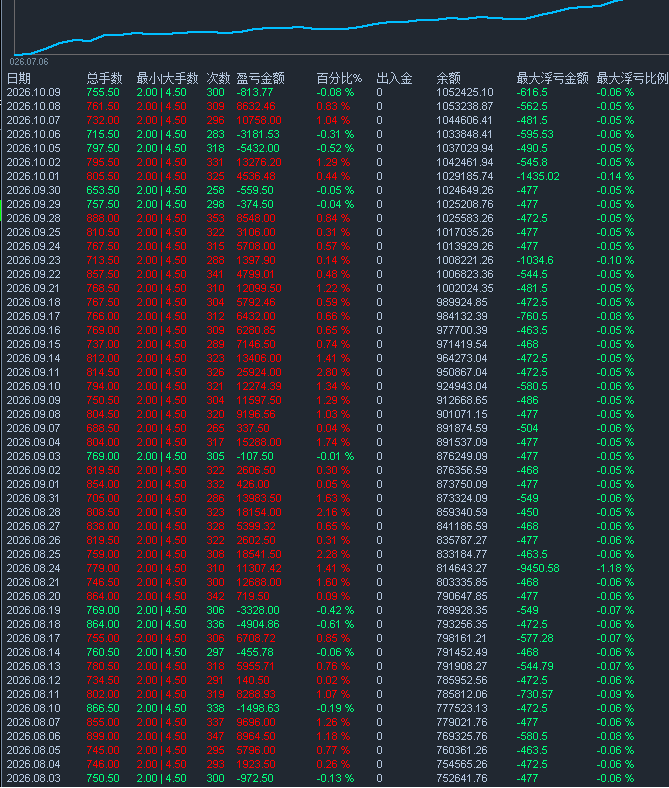Click max floating loss -1034.6
The height and width of the screenshot is (788, 669).
click(x=535, y=260)
